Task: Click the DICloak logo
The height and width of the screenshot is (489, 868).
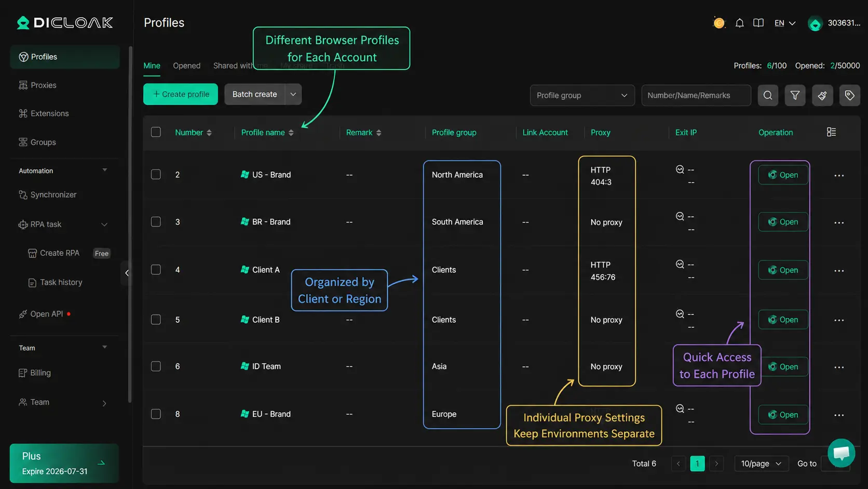Action: coord(64,22)
